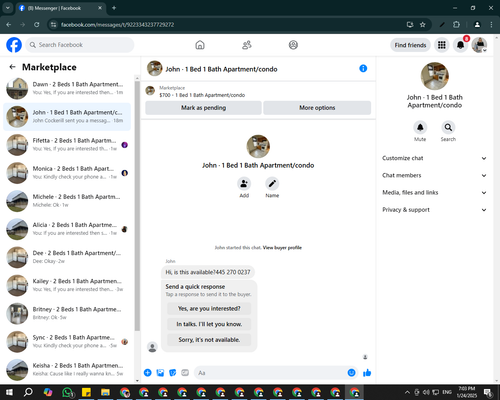This screenshot has height=400, width=500.
Task: Bookmark page with star icon
Action: (423, 25)
